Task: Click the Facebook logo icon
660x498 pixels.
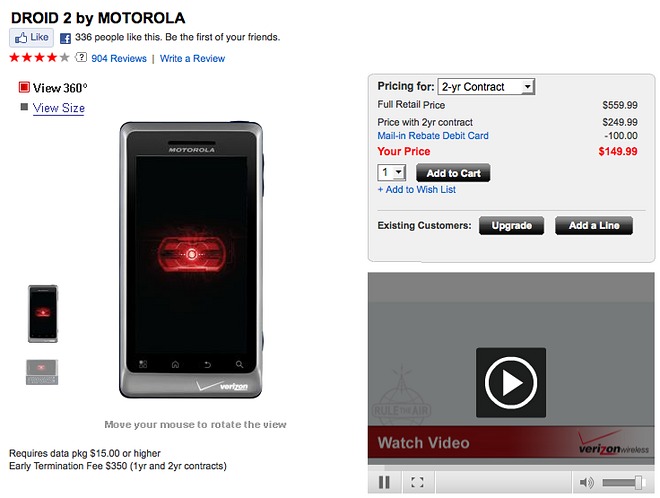Action: (65, 38)
